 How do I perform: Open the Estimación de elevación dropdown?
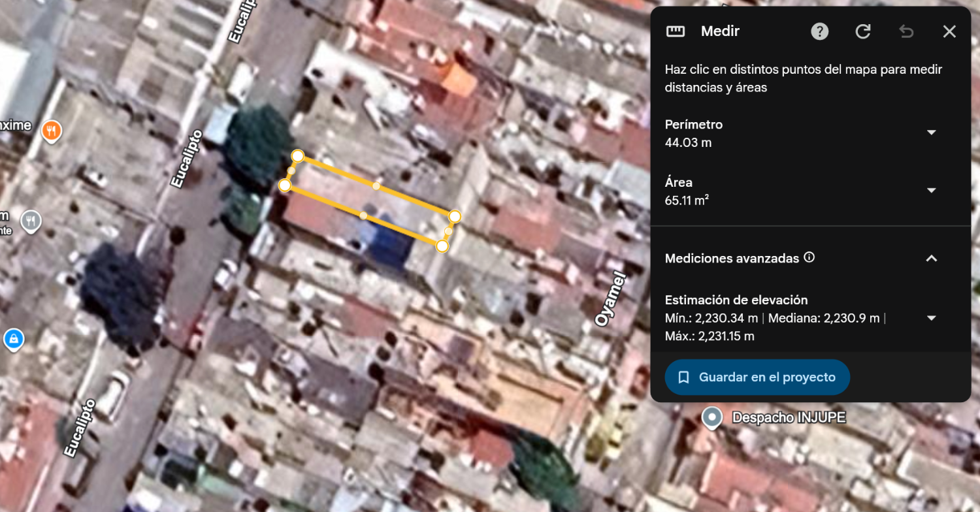(932, 318)
